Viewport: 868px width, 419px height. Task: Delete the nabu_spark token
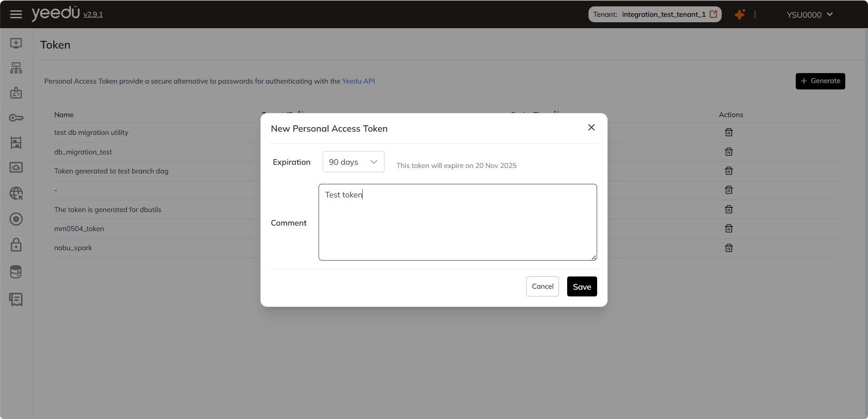pos(728,248)
